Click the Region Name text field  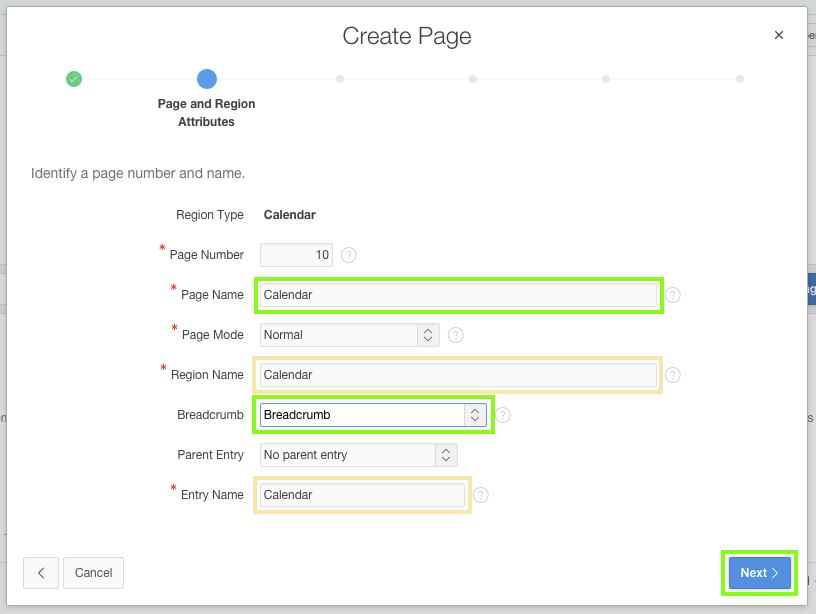457,375
